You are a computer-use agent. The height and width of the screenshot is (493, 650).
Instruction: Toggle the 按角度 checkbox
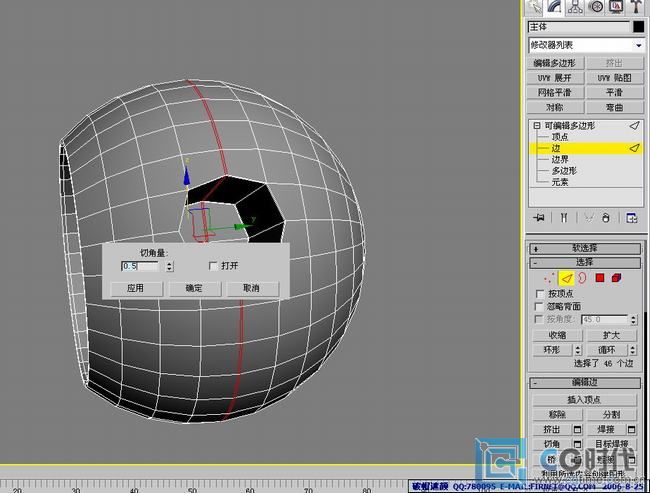(539, 319)
